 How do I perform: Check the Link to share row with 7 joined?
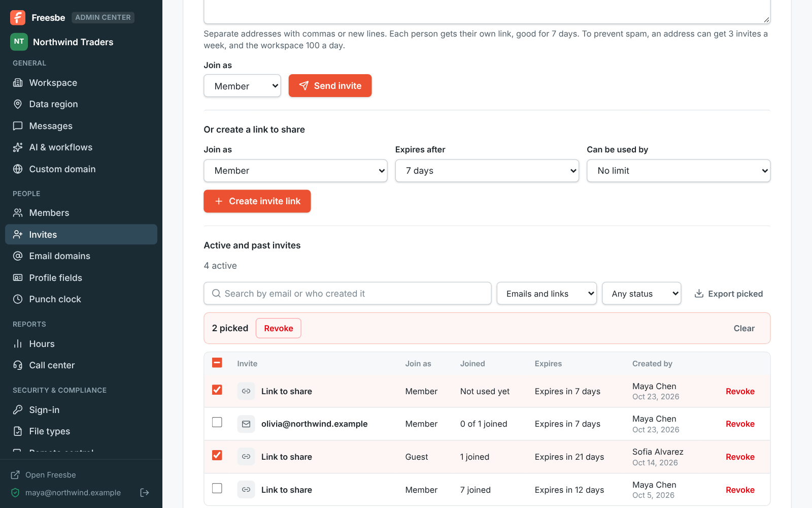pos(217,488)
